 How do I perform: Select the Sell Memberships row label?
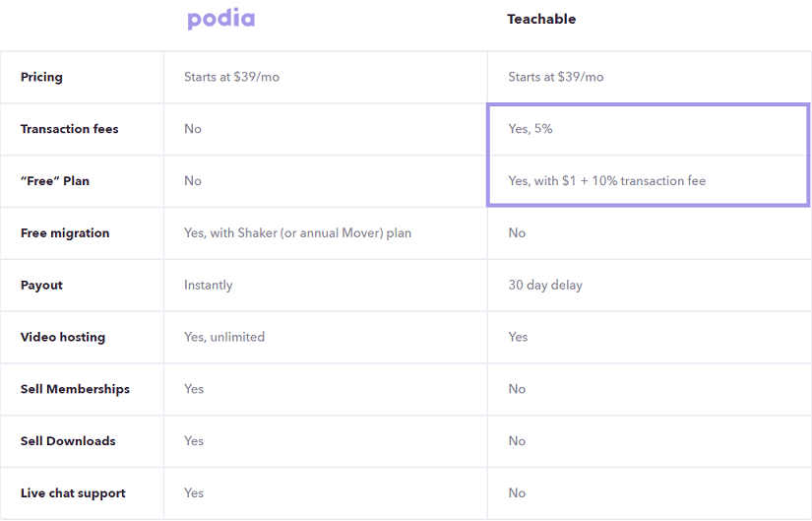click(x=75, y=389)
